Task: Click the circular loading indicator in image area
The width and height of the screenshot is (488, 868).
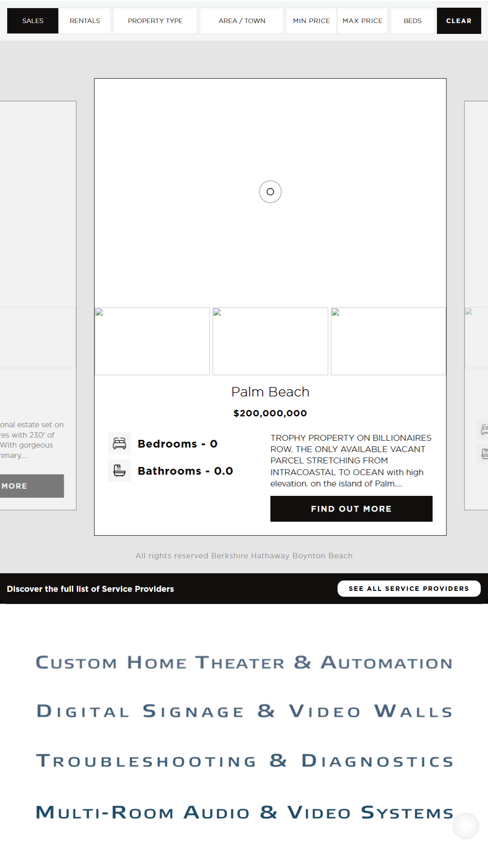Action: (270, 192)
